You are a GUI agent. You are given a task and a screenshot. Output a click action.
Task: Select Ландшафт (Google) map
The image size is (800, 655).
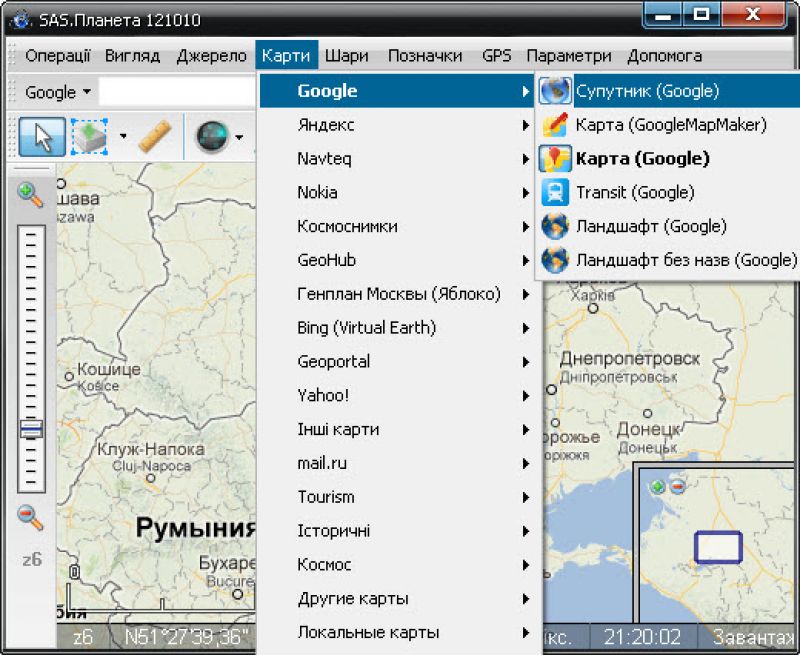[x=667, y=226]
